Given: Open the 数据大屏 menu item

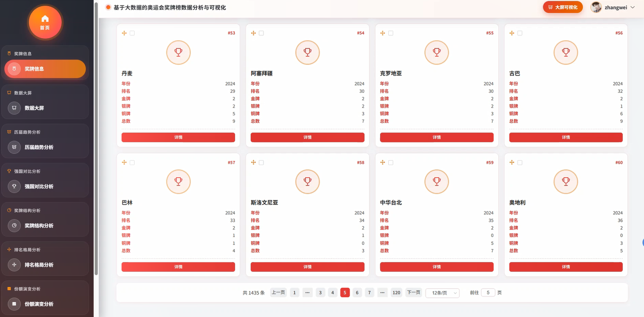Looking at the screenshot, I should pos(45,108).
